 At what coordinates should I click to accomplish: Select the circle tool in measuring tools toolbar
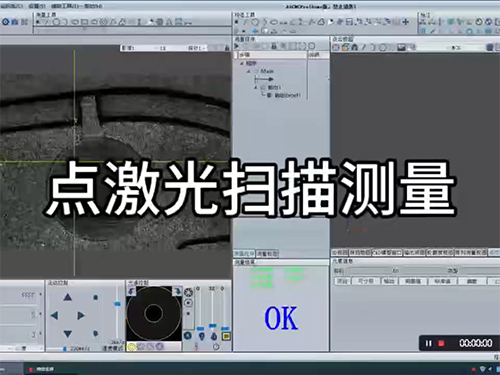pos(56,22)
